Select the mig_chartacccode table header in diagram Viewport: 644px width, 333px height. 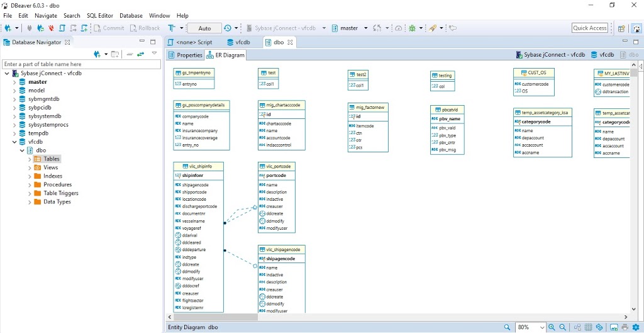coord(281,105)
